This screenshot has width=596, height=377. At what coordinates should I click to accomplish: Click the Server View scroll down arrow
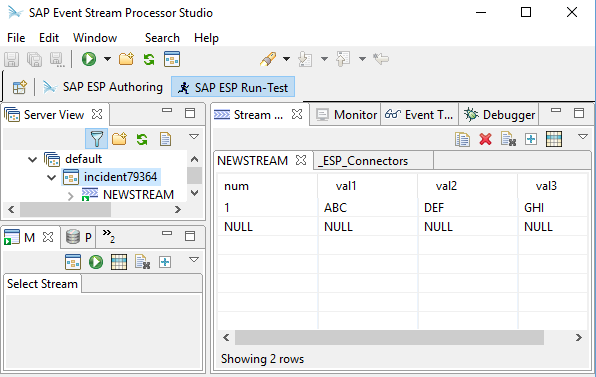pyautogui.click(x=195, y=193)
